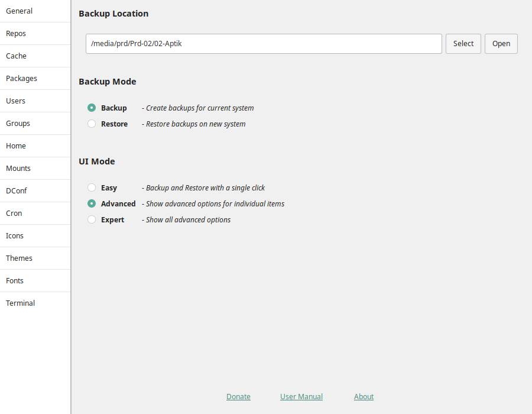Viewport: 532px width, 414px height.
Task: Switch to the Cache section
Action: click(35, 56)
